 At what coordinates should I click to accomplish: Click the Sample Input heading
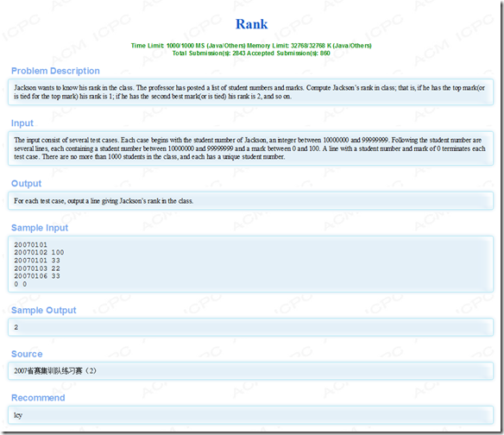click(x=40, y=228)
